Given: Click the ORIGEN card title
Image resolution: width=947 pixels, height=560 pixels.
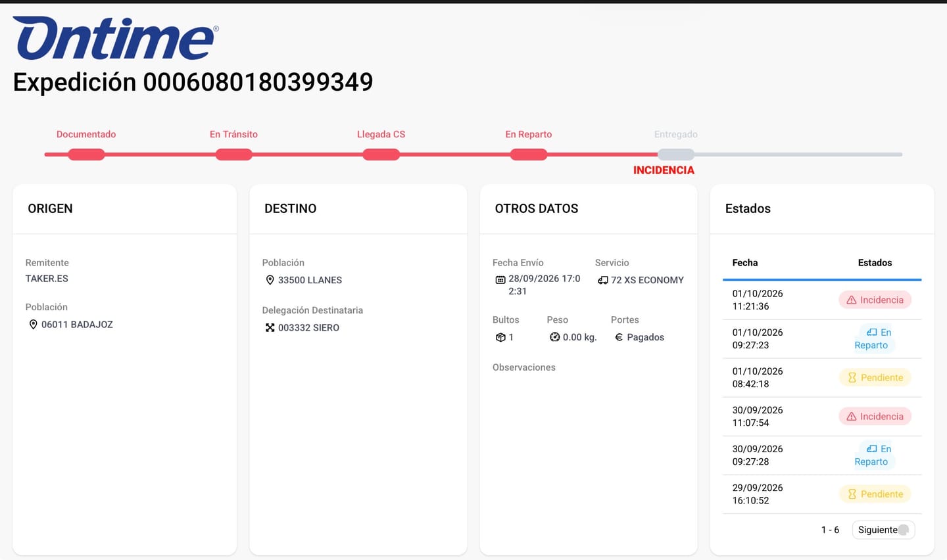Looking at the screenshot, I should 50,208.
